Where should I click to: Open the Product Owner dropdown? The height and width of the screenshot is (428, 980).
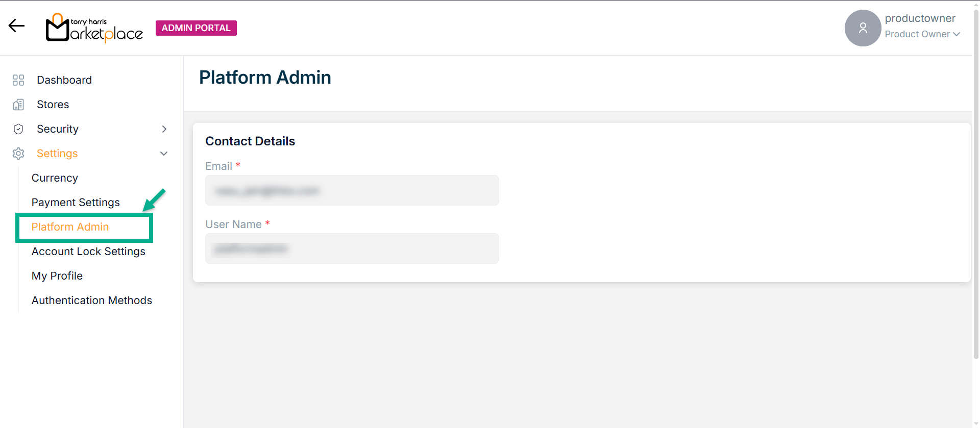pyautogui.click(x=922, y=34)
